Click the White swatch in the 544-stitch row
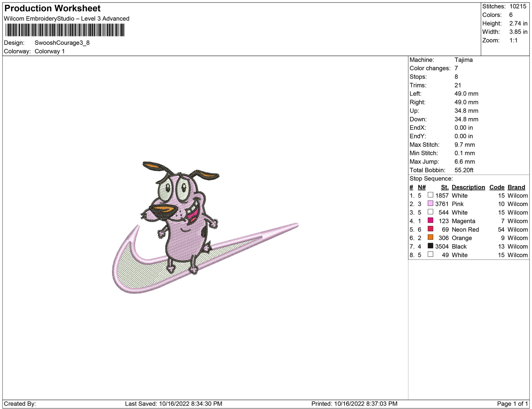 pos(430,212)
